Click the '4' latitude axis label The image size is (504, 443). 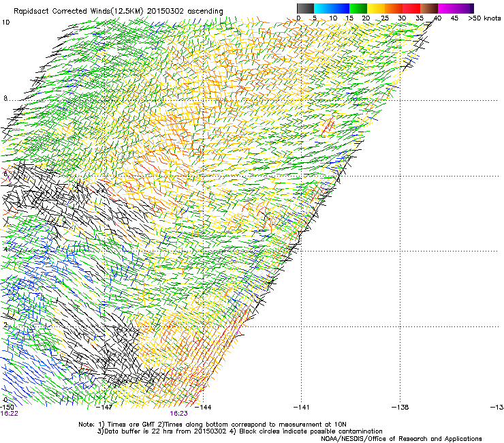[5, 249]
